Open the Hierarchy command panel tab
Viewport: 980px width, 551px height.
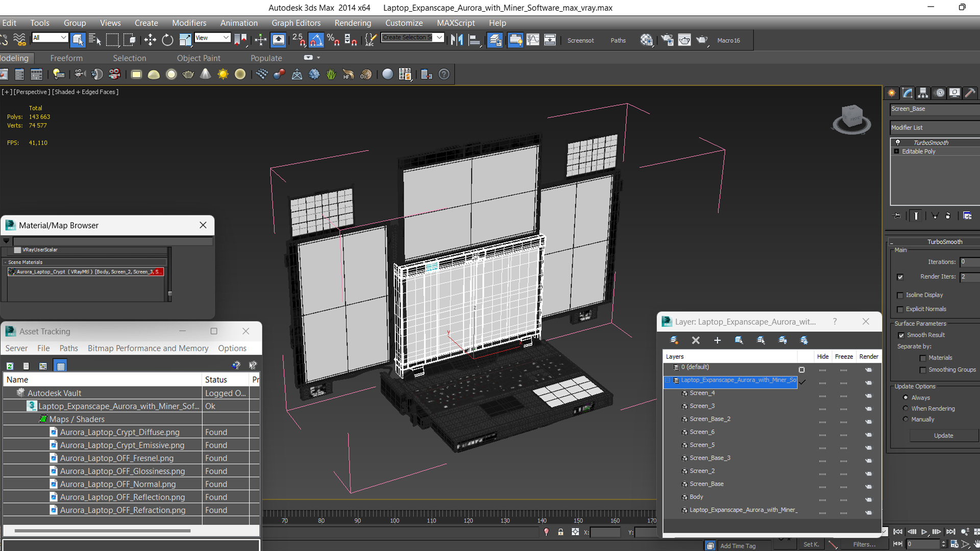click(x=923, y=93)
